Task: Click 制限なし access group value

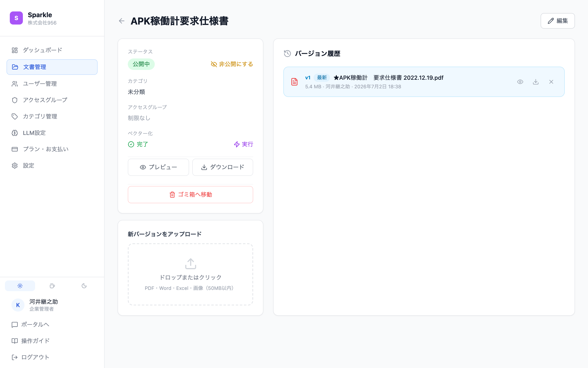Action: click(x=139, y=118)
